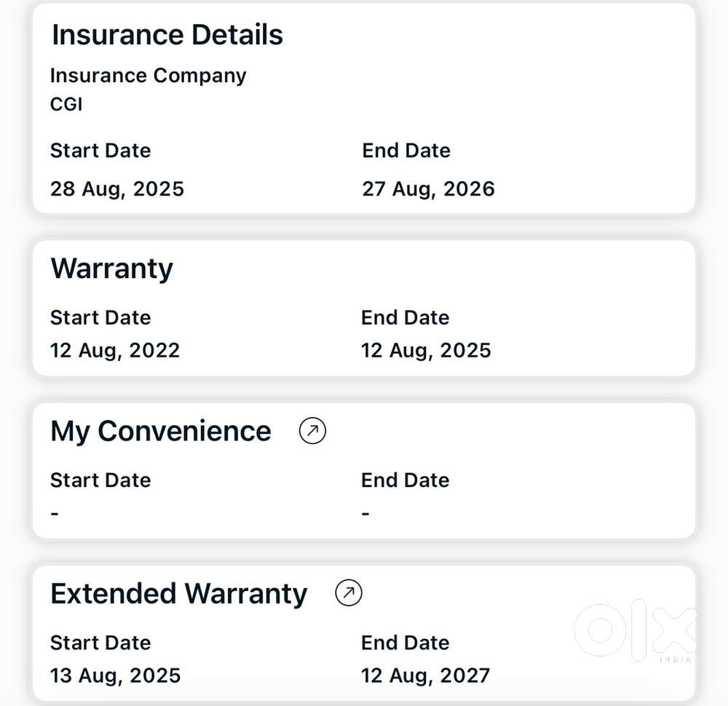Click the Warranty End Date label

click(x=405, y=318)
